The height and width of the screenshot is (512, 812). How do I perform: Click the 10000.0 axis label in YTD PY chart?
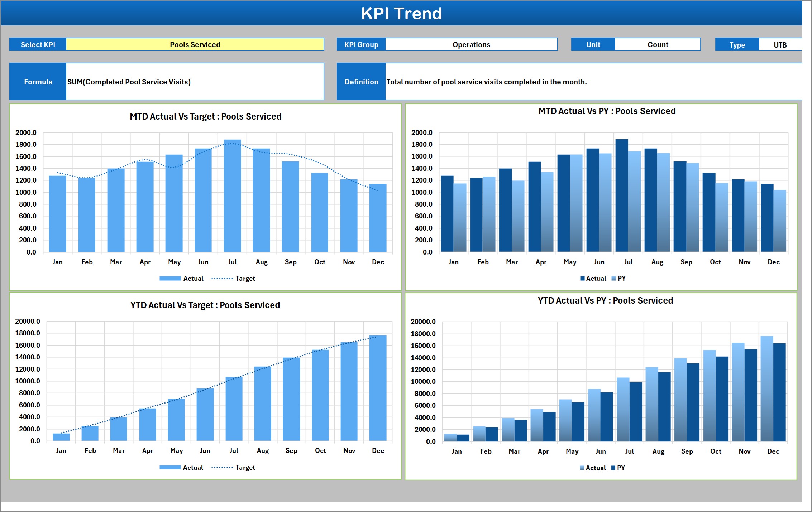click(x=423, y=382)
